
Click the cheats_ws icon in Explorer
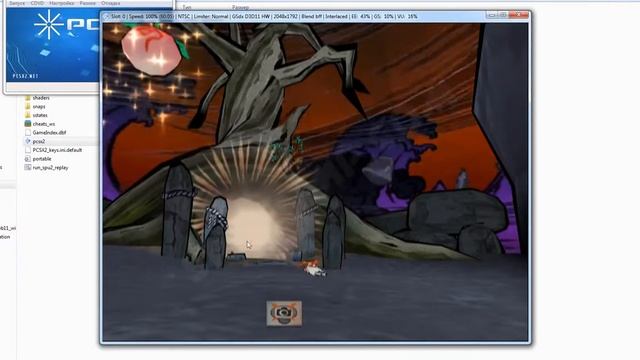tap(28, 124)
